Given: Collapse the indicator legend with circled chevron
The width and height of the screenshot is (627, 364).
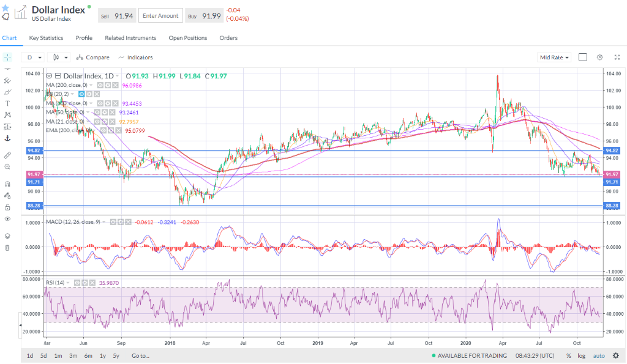Looking at the screenshot, I should click(49, 76).
